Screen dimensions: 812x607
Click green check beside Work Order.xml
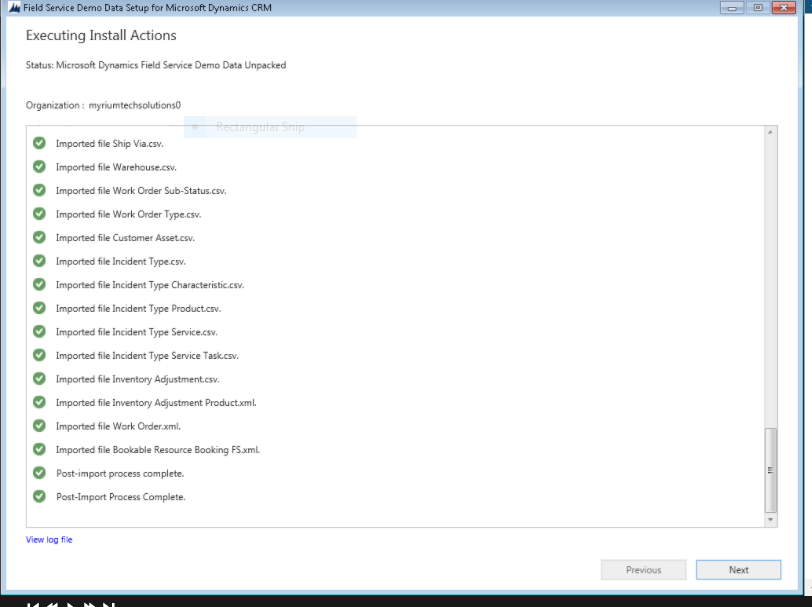[x=39, y=426]
